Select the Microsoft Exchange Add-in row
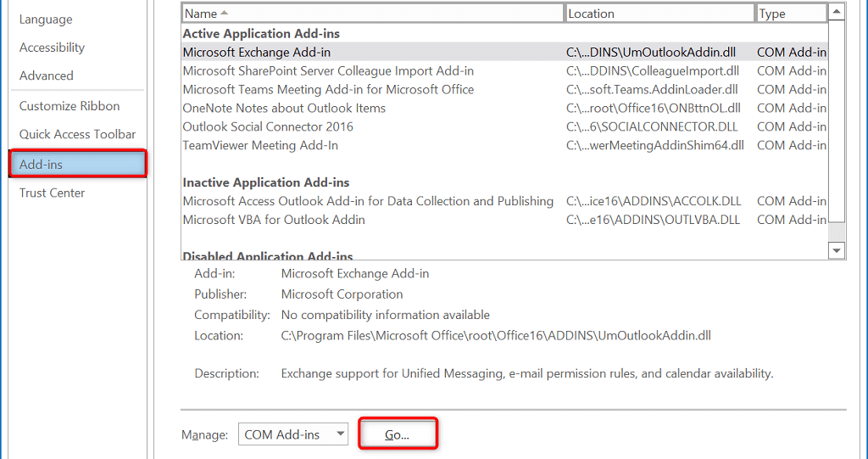Screen dimensions: 868x459 click(504, 52)
